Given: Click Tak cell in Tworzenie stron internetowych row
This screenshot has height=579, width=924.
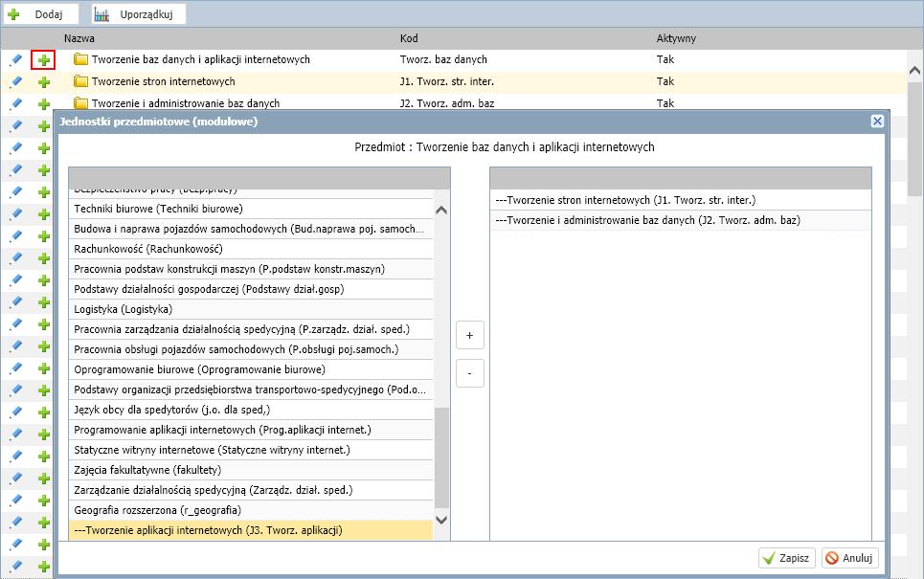Looking at the screenshot, I should click(x=665, y=81).
